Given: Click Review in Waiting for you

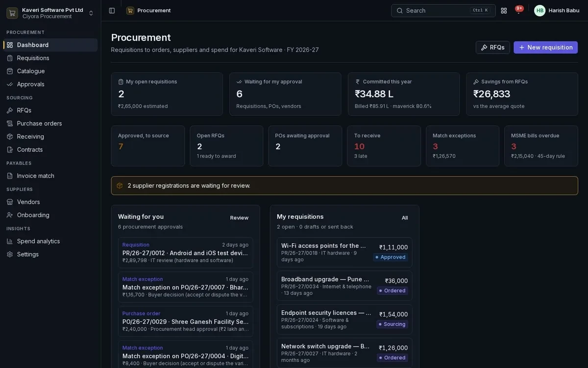Looking at the screenshot, I should (x=239, y=218).
